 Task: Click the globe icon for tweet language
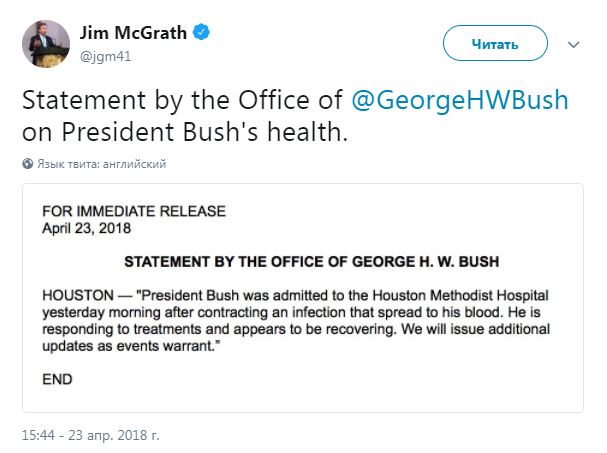27,163
